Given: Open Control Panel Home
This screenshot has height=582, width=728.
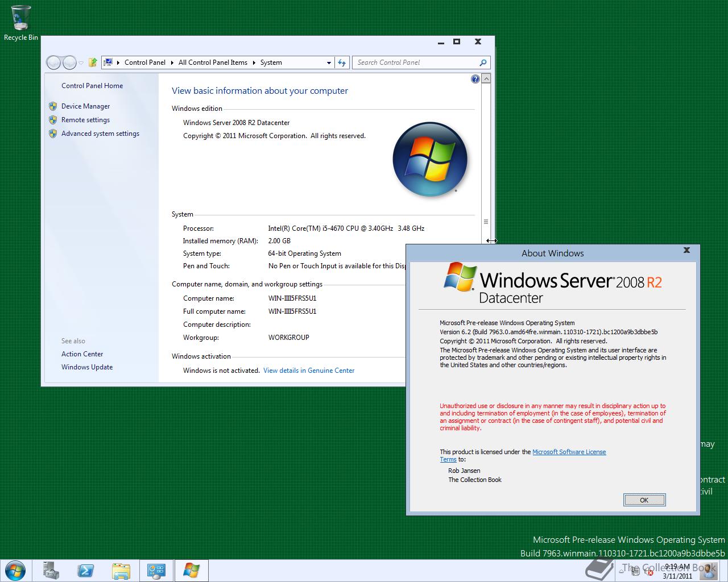Looking at the screenshot, I should (92, 86).
